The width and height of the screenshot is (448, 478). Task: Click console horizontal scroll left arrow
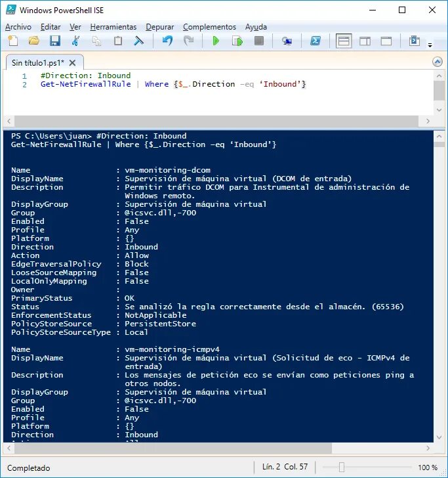tap(9, 448)
